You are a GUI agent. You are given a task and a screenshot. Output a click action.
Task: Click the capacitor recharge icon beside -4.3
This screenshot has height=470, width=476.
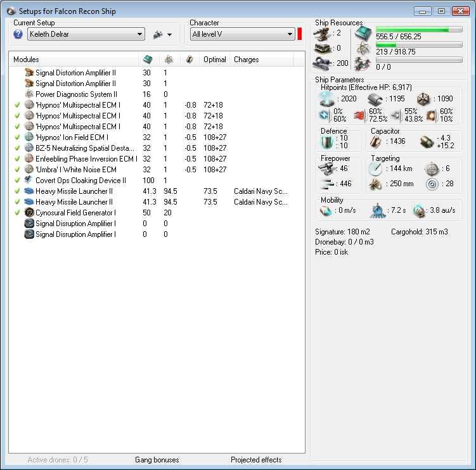[427, 141]
